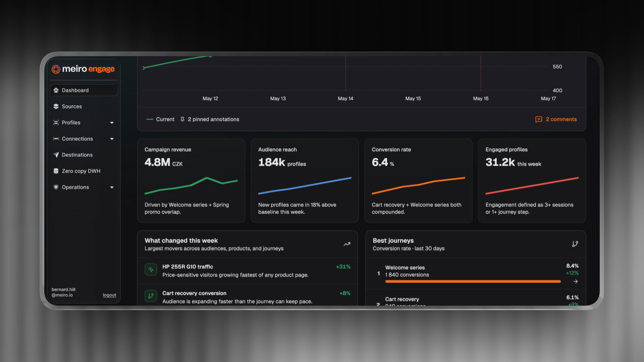Click the 4.8M CZK revenue value

click(164, 163)
